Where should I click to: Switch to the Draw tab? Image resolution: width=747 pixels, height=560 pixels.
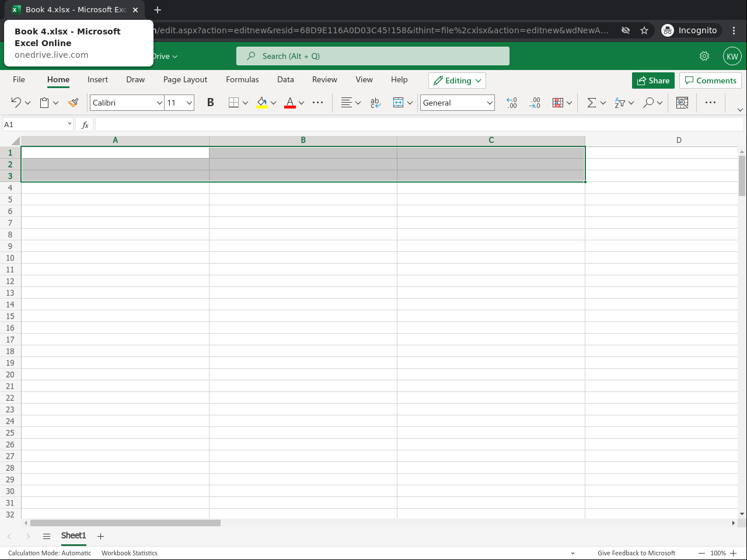point(135,80)
